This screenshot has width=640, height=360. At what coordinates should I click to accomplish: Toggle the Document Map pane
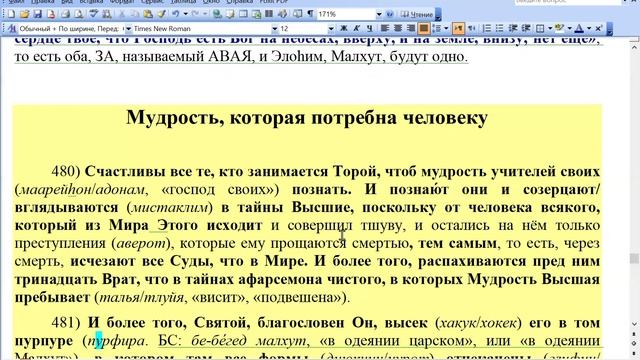pyautogui.click(x=298, y=14)
